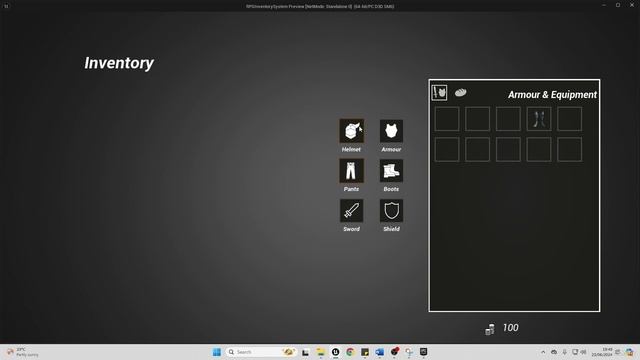The image size is (640, 360).
Task: Click the Inventory title text
Action: coord(119,63)
